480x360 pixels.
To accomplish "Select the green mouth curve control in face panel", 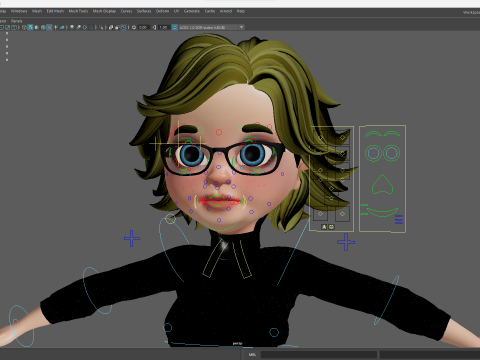I will [x=382, y=212].
